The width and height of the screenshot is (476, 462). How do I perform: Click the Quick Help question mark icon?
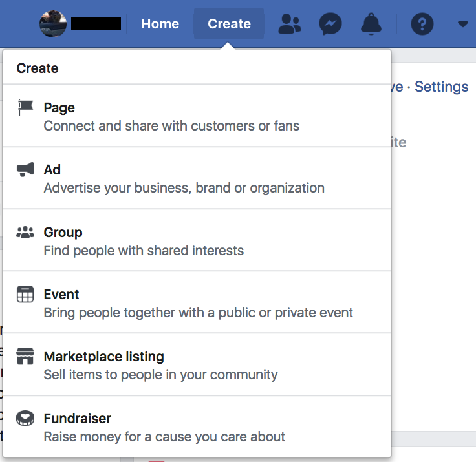[x=422, y=25]
